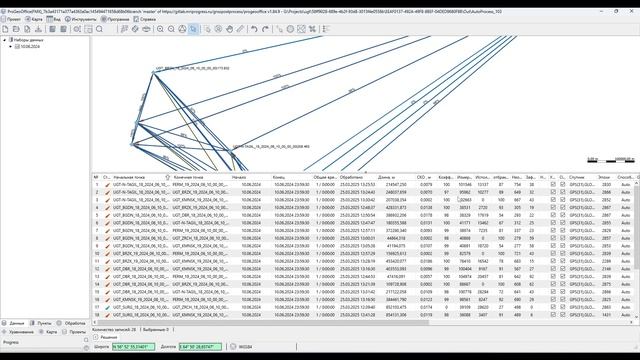640x360 pixels.
Task: Click the UGT-N-TAGIL station label on the map
Action: click(271, 147)
